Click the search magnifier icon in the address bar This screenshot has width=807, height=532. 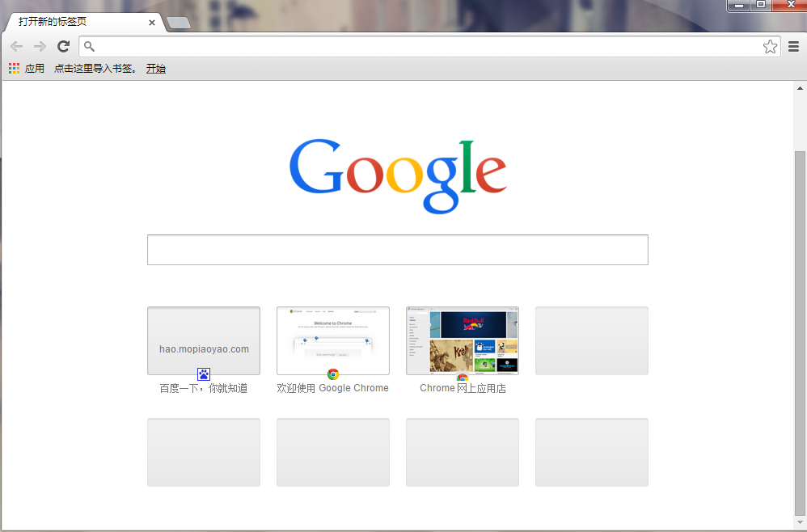point(89,46)
